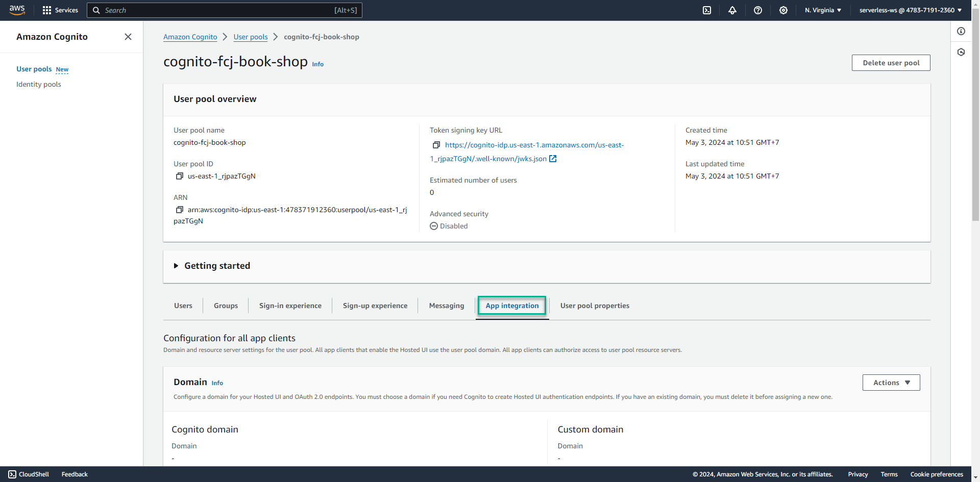Select the App integration tab
The image size is (980, 482).
(512, 306)
